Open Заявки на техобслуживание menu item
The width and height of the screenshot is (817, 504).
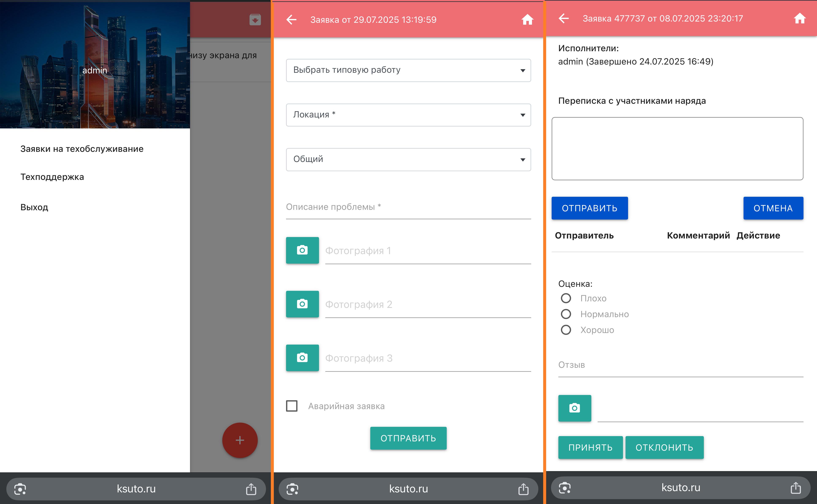(82, 149)
